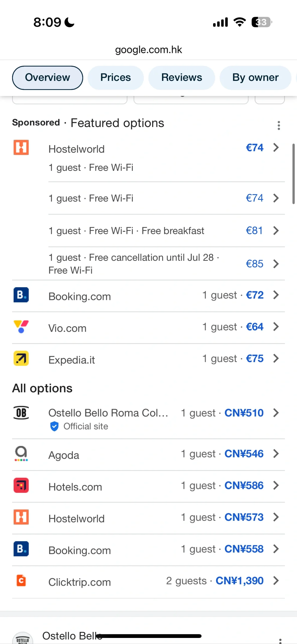
Task: Tap the Ostello Bello official site logo
Action: click(x=21, y=413)
